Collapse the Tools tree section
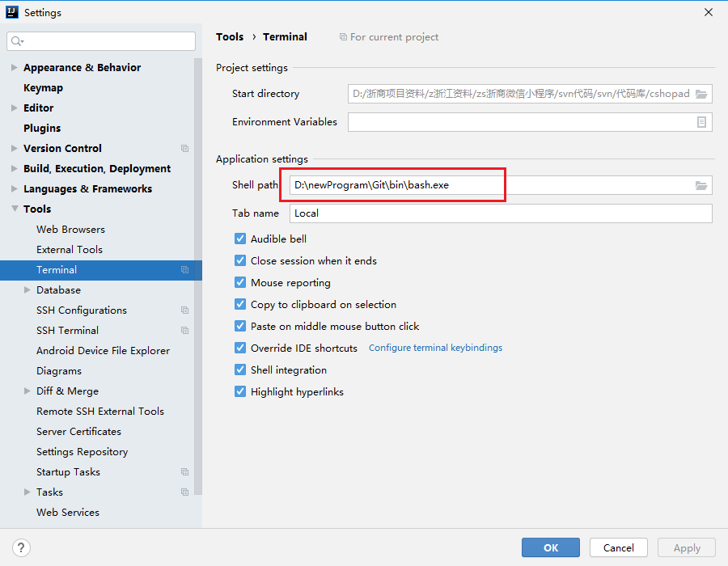Screen dimensions: 728x566 pyautogui.click(x=15, y=209)
